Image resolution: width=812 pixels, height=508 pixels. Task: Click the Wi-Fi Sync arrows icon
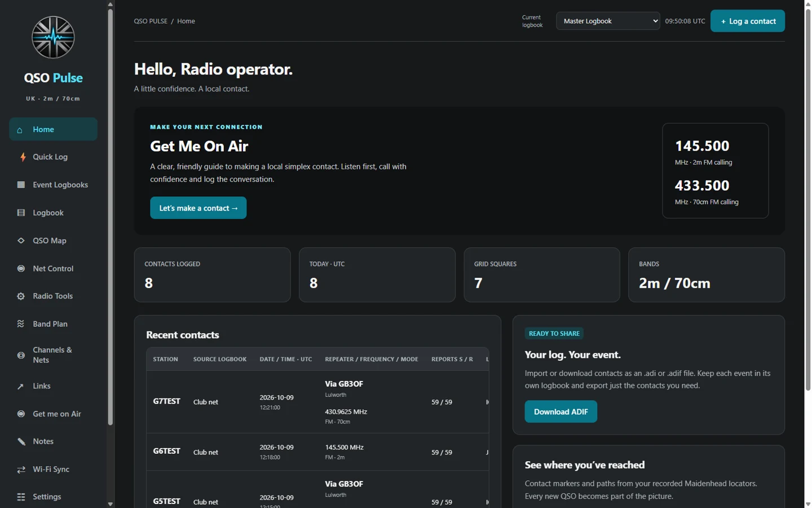[x=21, y=470]
